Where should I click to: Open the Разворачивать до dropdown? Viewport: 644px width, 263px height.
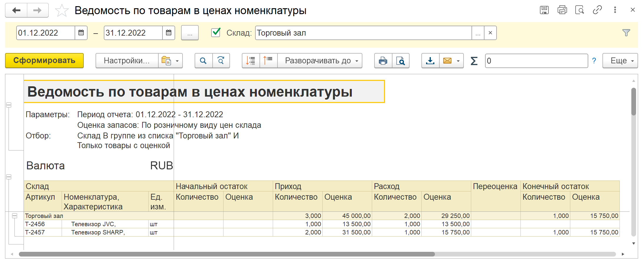tap(320, 61)
